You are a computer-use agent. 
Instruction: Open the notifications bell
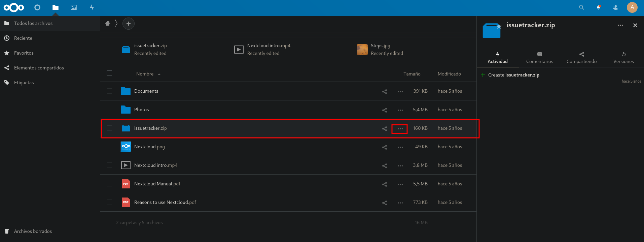(x=599, y=7)
